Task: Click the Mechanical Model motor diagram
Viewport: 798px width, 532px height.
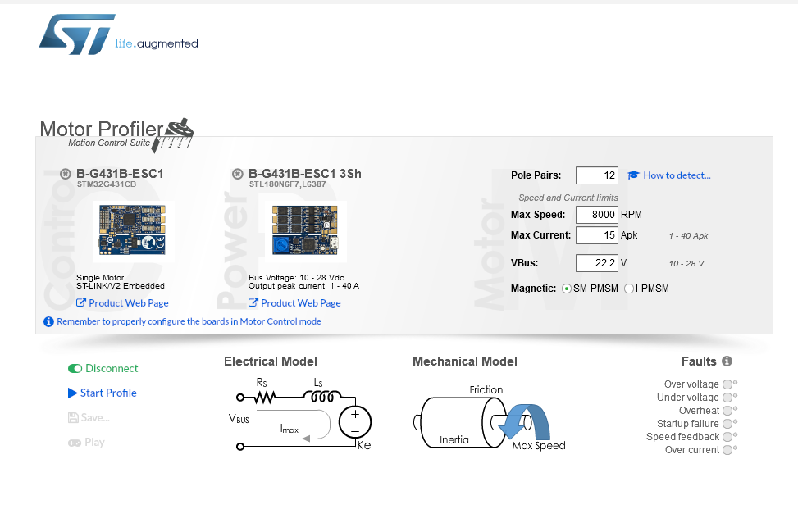Action: [x=489, y=418]
